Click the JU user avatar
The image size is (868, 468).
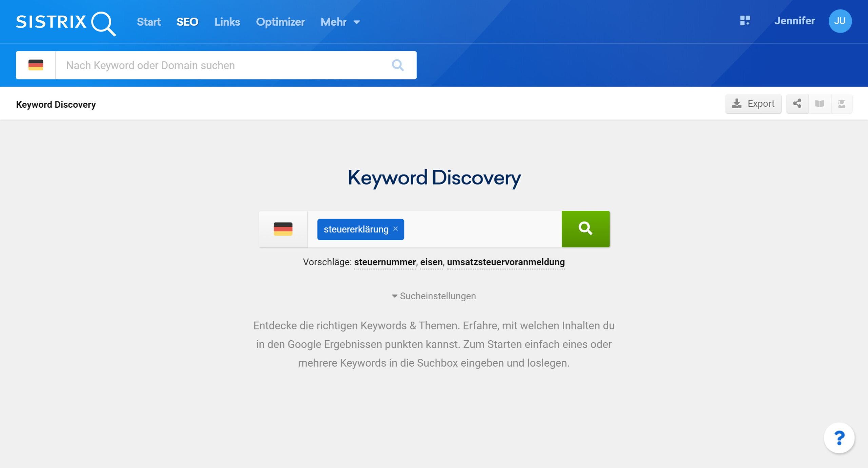pyautogui.click(x=840, y=21)
